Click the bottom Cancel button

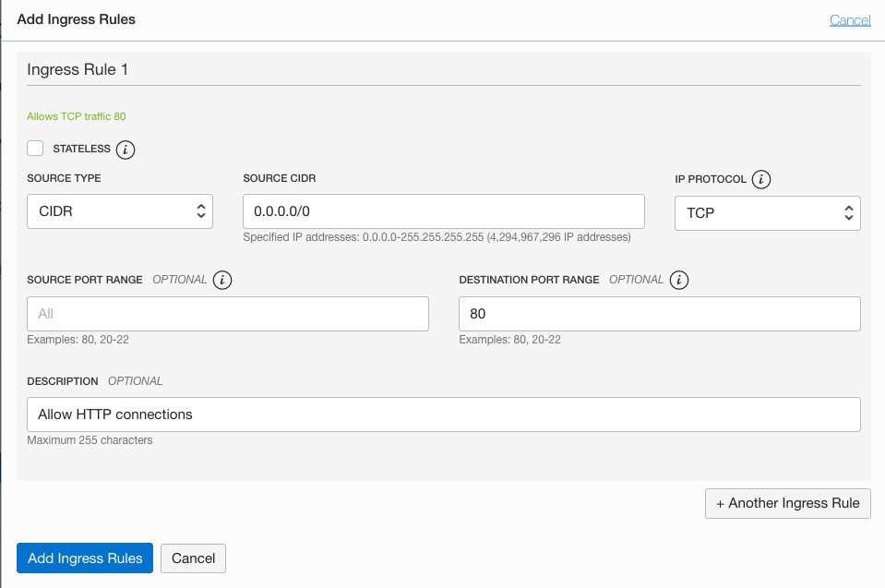pos(193,558)
